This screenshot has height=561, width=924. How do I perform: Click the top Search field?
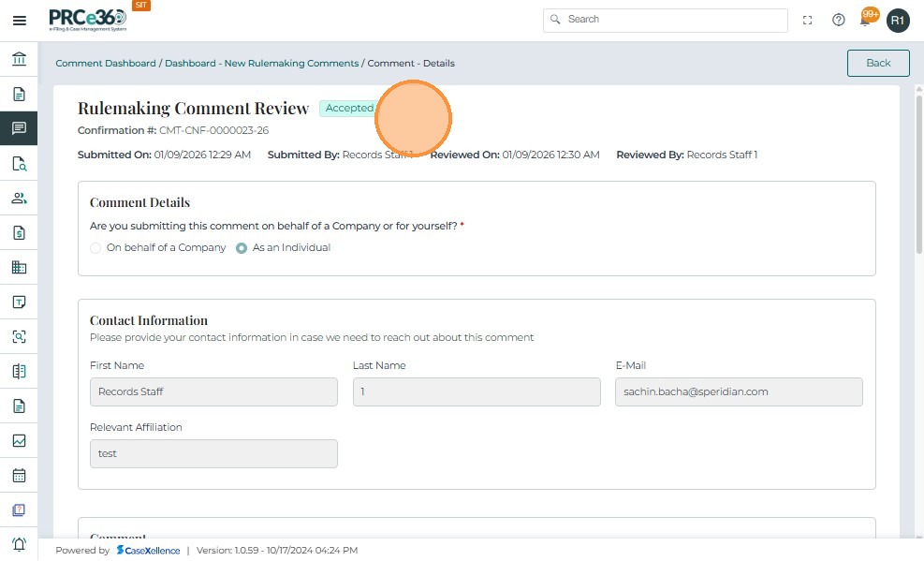pyautogui.click(x=665, y=20)
